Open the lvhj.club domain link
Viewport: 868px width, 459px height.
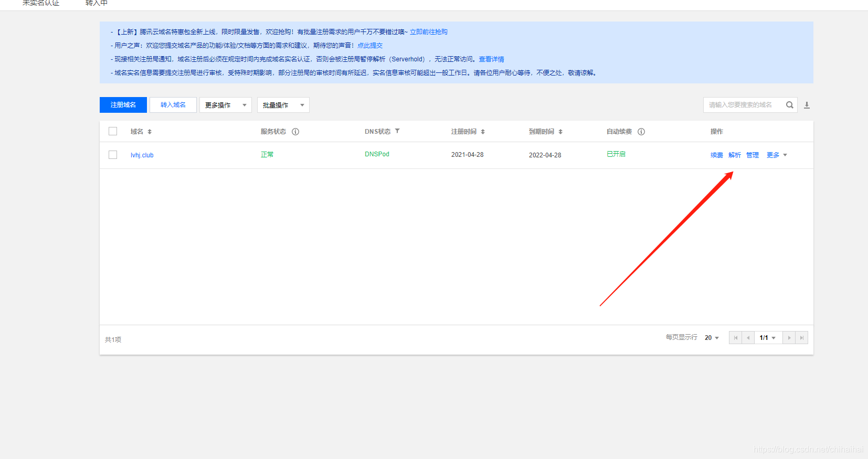tap(142, 155)
